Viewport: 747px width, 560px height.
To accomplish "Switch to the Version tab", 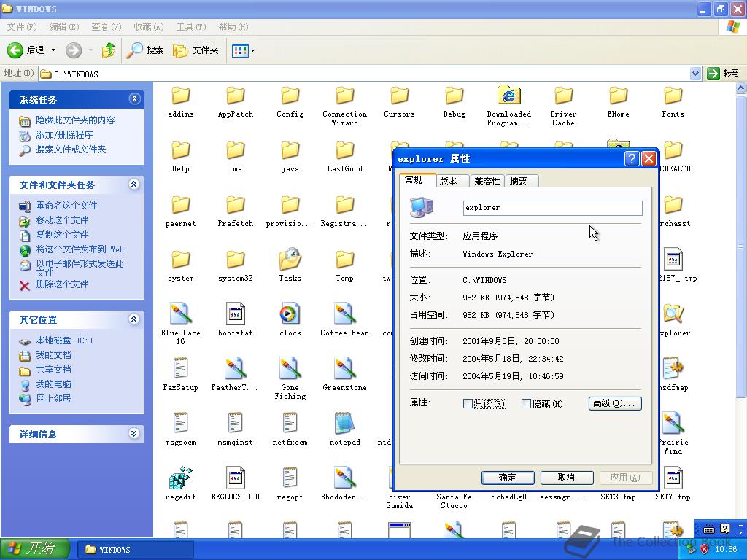I will (452, 181).
